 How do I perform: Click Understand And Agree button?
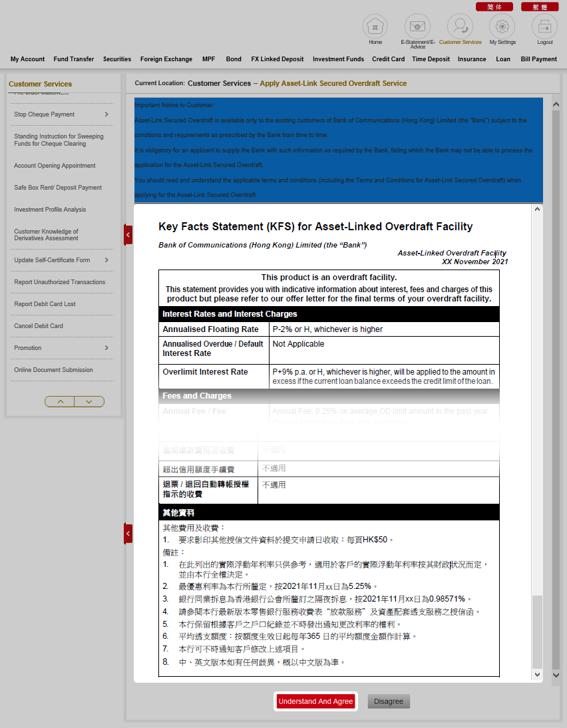pyautogui.click(x=316, y=701)
